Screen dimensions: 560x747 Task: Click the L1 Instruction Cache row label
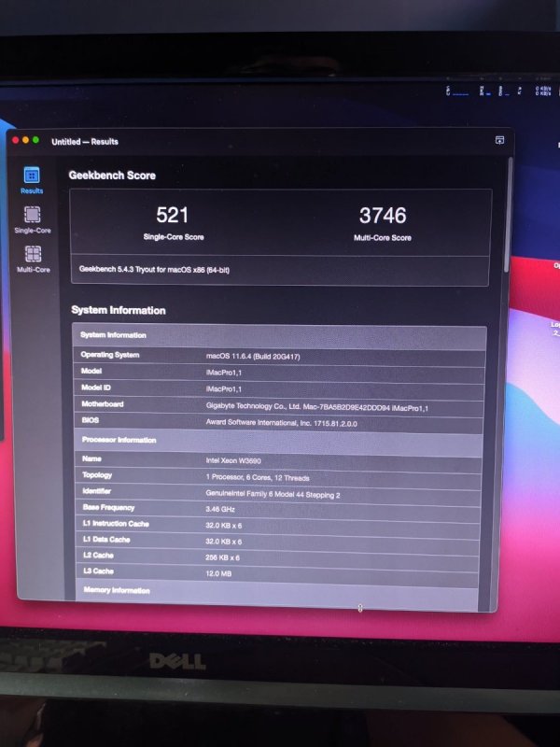[116, 524]
